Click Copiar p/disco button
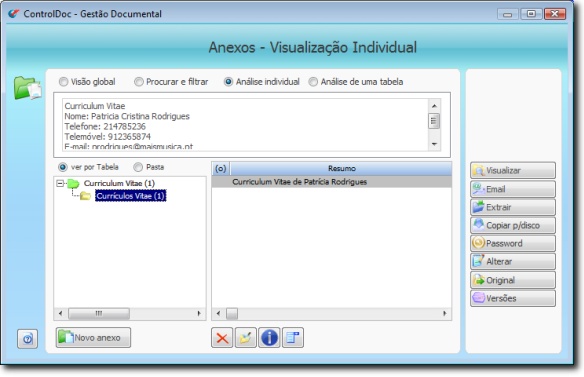The image size is (584, 377). tap(512, 225)
